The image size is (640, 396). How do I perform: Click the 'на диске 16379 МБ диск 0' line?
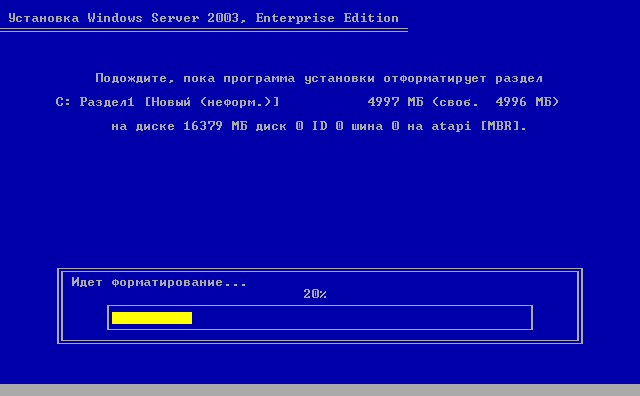tap(319, 126)
